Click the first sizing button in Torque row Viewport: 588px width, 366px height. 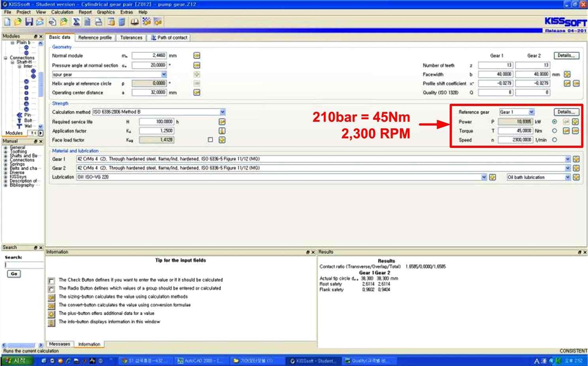click(566, 131)
